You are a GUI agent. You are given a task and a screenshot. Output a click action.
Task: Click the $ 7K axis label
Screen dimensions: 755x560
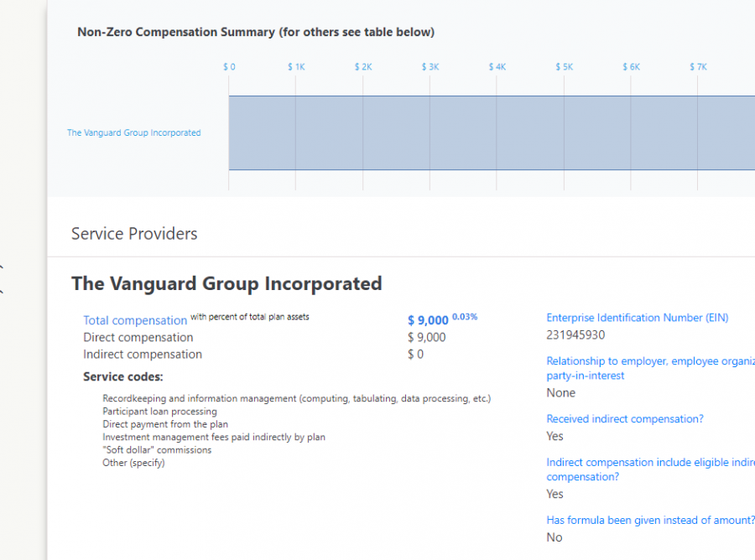(698, 67)
